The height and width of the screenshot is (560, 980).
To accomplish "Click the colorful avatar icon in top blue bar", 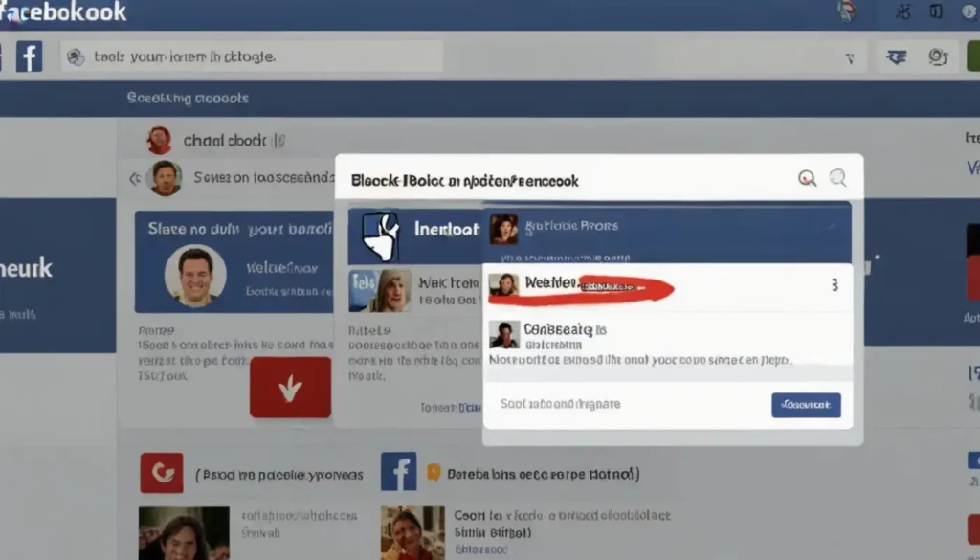I will [x=847, y=11].
